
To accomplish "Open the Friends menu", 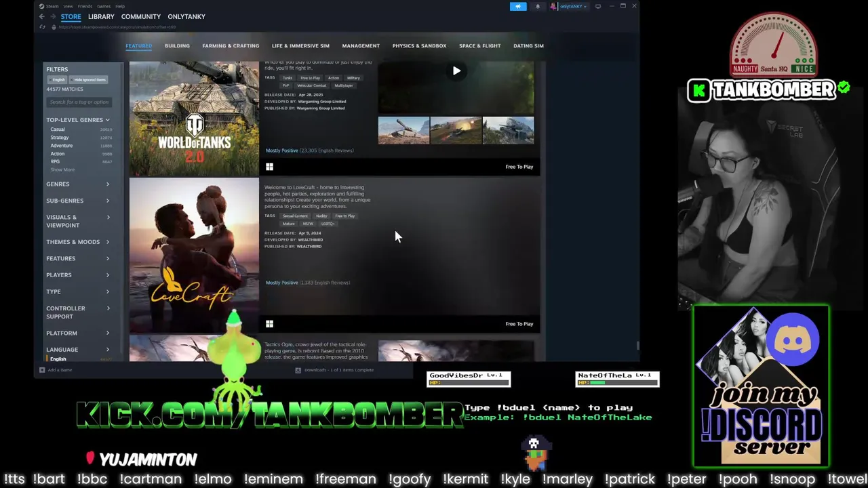I will point(85,6).
